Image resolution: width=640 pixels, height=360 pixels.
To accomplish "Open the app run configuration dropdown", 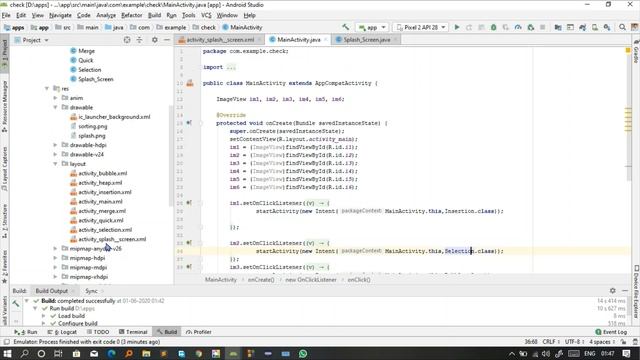I will click(x=372, y=27).
